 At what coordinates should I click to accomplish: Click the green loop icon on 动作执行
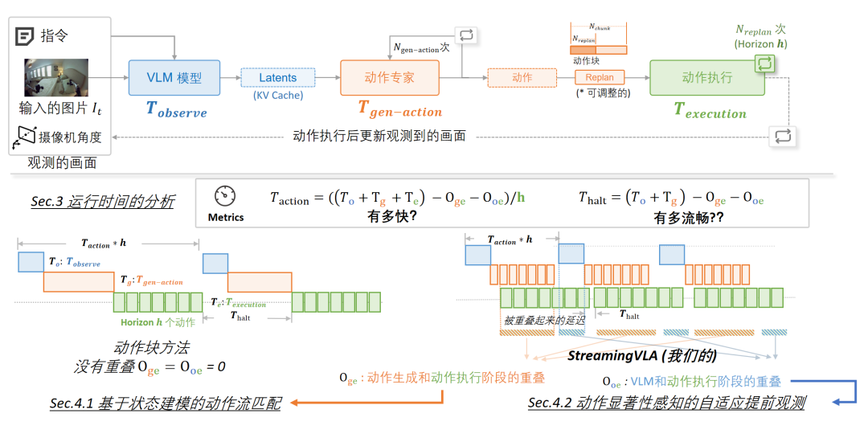tap(764, 63)
